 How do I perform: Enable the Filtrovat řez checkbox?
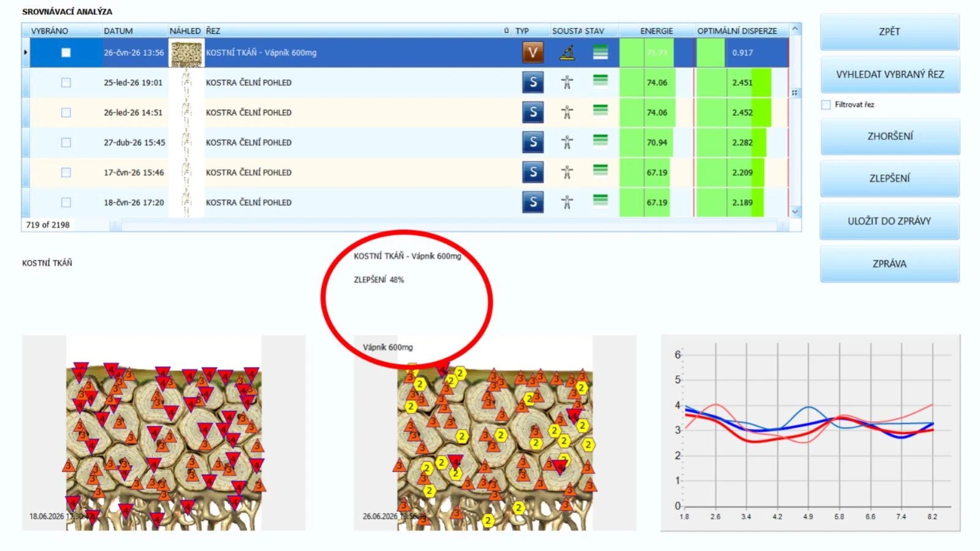pyautogui.click(x=826, y=105)
